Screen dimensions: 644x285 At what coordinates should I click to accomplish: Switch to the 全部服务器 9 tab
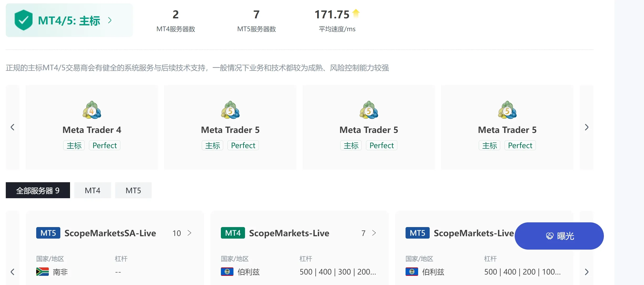click(x=38, y=190)
